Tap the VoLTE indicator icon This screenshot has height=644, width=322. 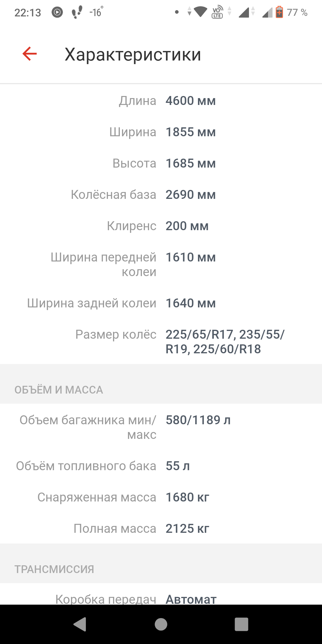coord(217,12)
